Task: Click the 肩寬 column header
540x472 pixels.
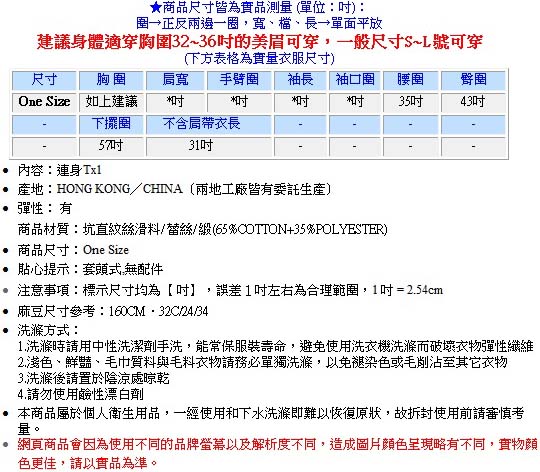Action: click(x=175, y=80)
